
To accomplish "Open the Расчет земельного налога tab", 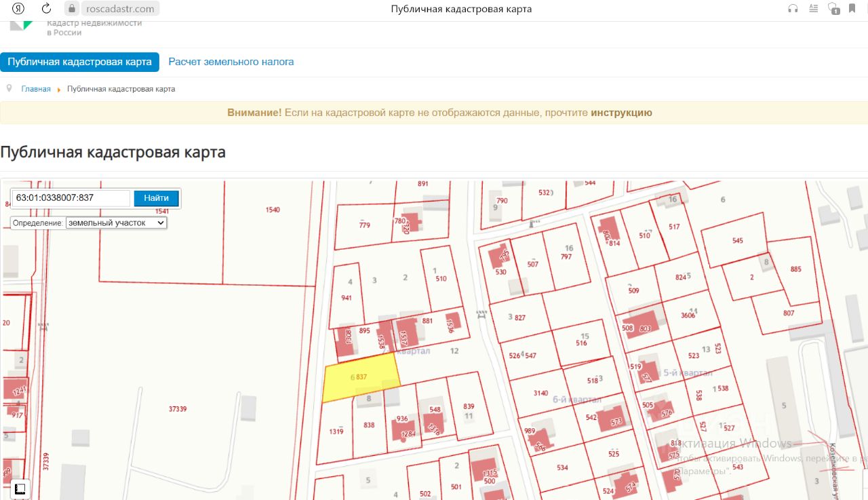I will coord(231,62).
